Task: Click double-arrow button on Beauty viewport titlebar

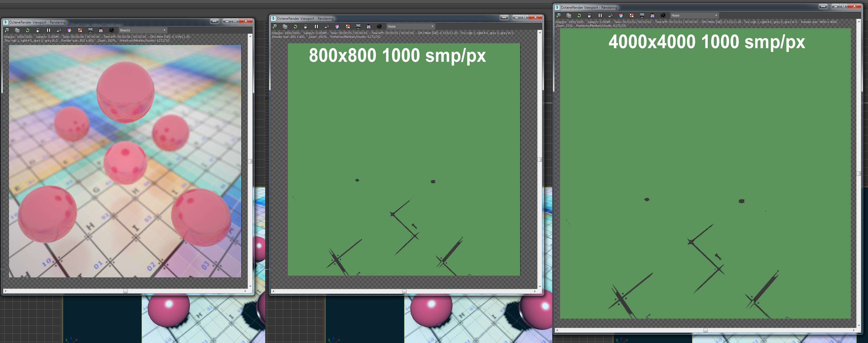Action: 214,21
